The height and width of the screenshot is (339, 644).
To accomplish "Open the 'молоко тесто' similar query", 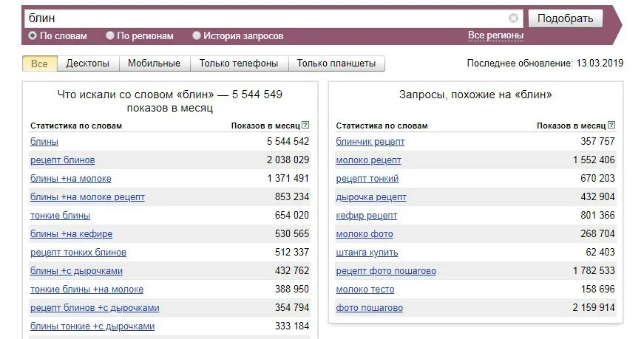I will click(365, 290).
